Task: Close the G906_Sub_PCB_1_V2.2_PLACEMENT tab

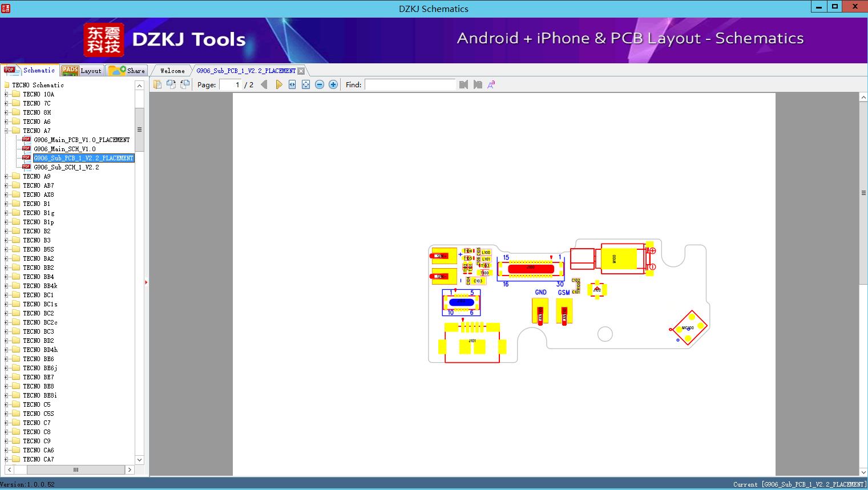Action: point(301,71)
